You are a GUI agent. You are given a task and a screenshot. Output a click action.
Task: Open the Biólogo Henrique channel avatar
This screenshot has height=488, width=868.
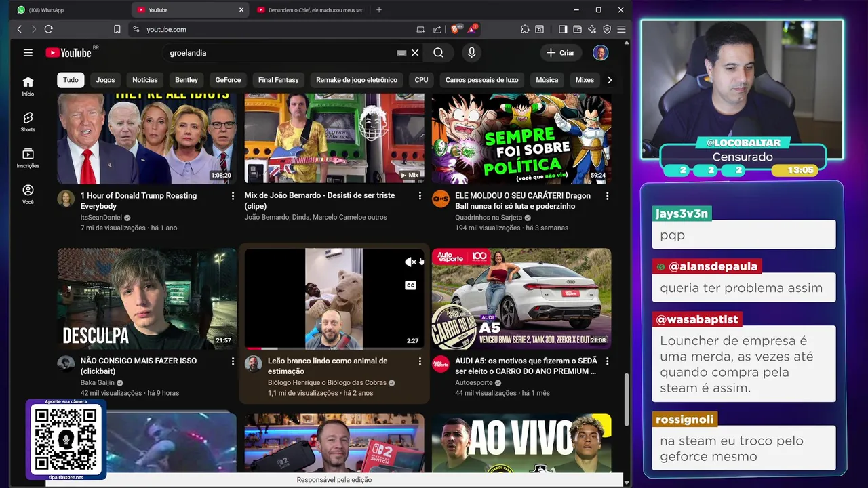(253, 364)
